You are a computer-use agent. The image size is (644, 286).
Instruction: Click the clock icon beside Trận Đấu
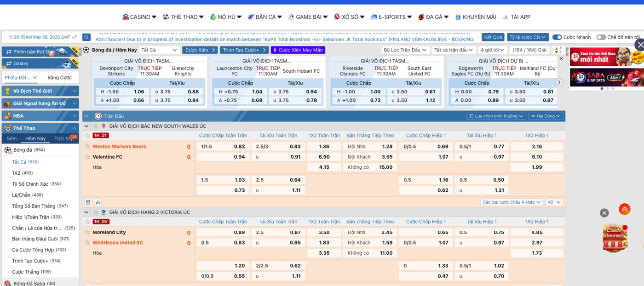98,116
